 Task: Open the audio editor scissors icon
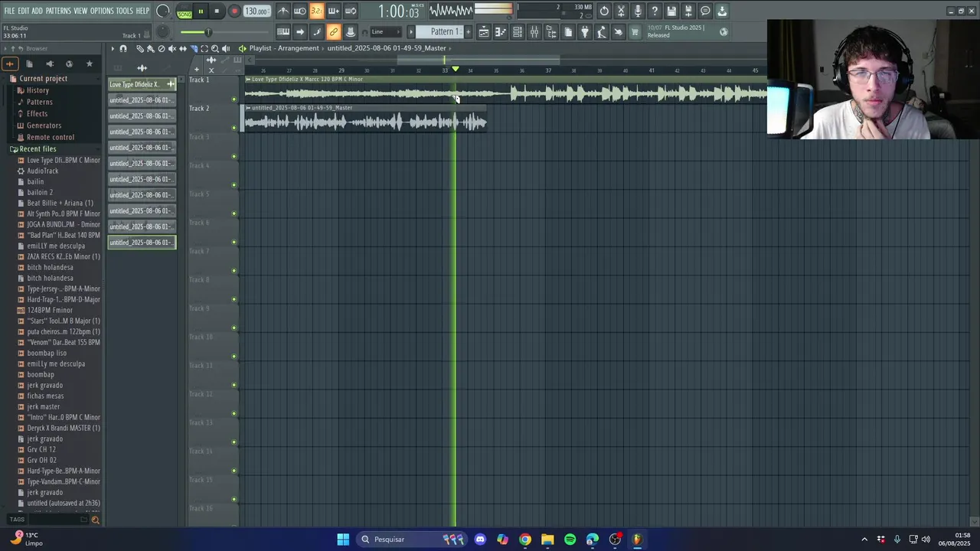[x=621, y=11]
